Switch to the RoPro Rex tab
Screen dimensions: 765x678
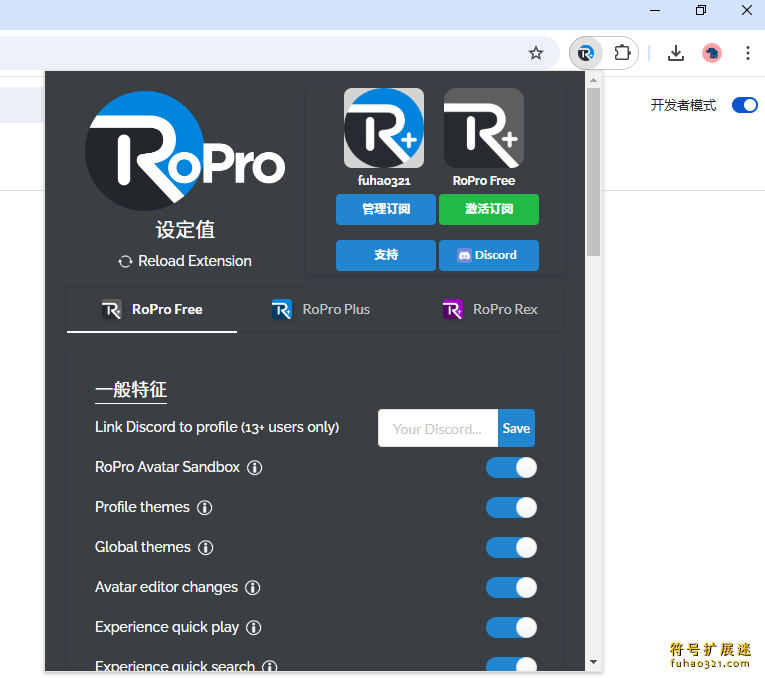[x=489, y=309]
